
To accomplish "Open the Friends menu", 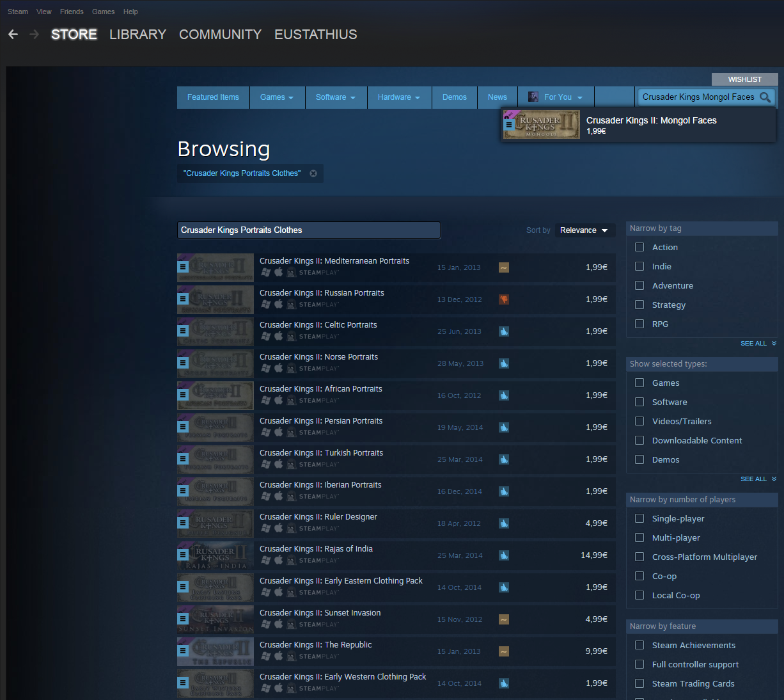I will pyautogui.click(x=72, y=12).
